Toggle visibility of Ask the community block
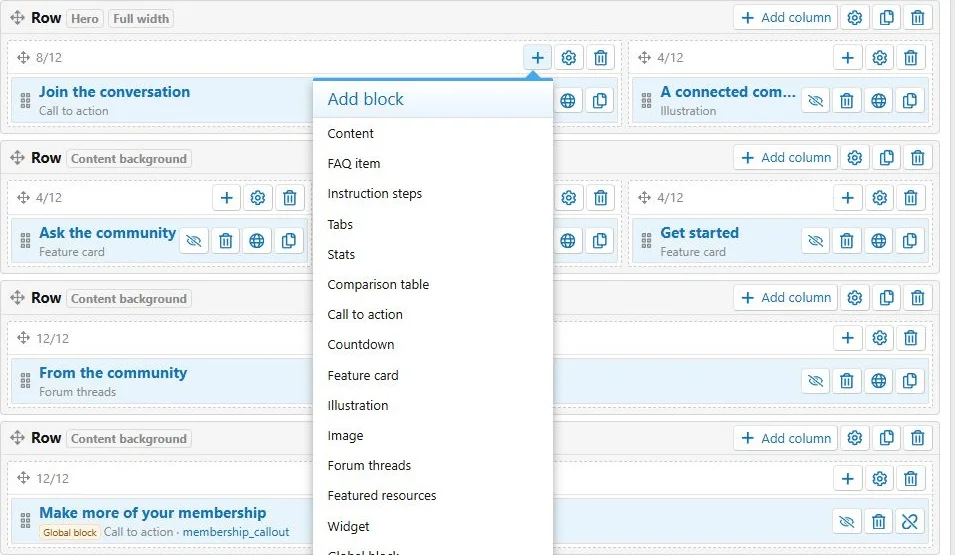The width and height of the screenshot is (955, 555). pyautogui.click(x=194, y=241)
